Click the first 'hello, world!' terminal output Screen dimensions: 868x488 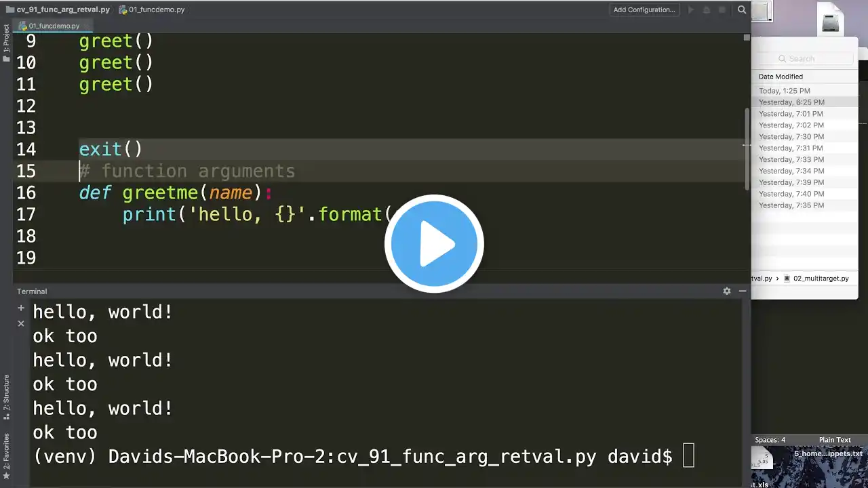pos(102,312)
